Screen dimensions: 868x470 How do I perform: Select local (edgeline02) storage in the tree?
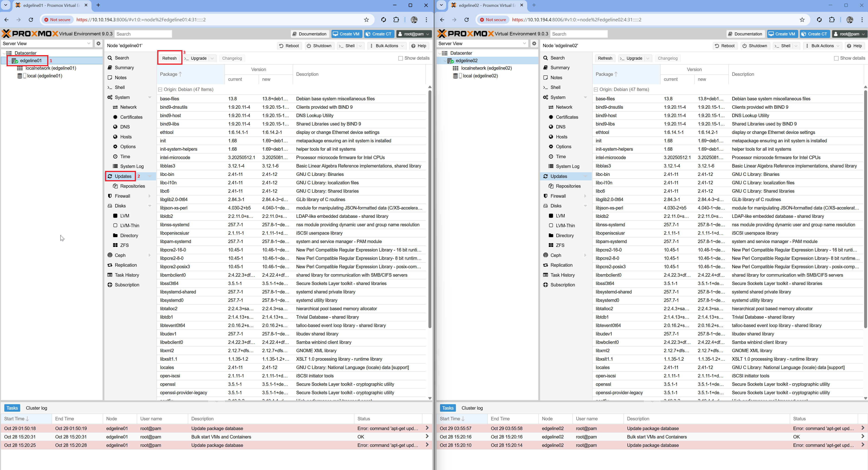click(x=480, y=76)
